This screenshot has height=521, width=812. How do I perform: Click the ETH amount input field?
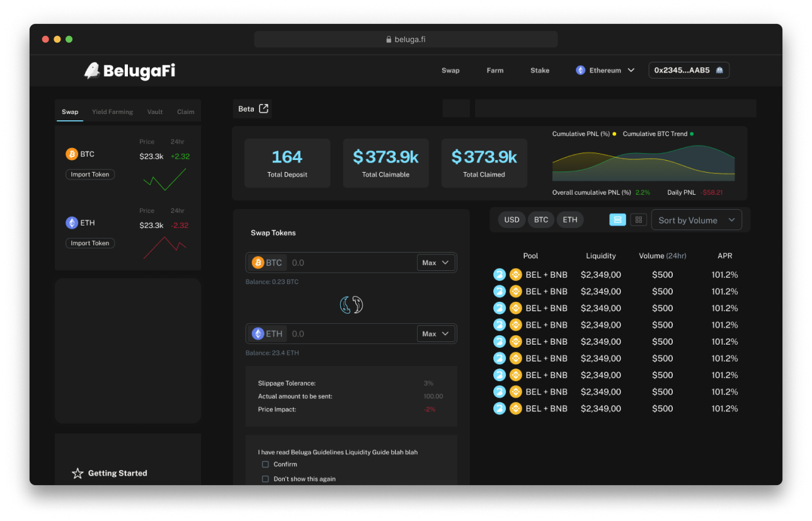click(352, 334)
